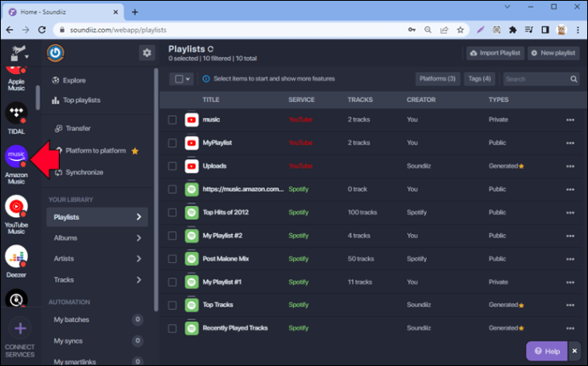
Task: Open Platform to platform option
Action: pos(96,151)
